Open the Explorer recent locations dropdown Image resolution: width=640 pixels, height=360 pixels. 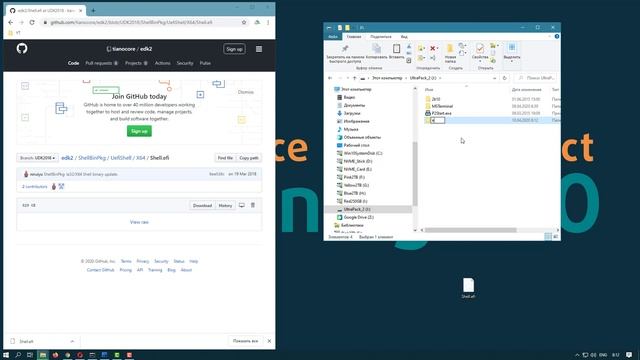347,78
